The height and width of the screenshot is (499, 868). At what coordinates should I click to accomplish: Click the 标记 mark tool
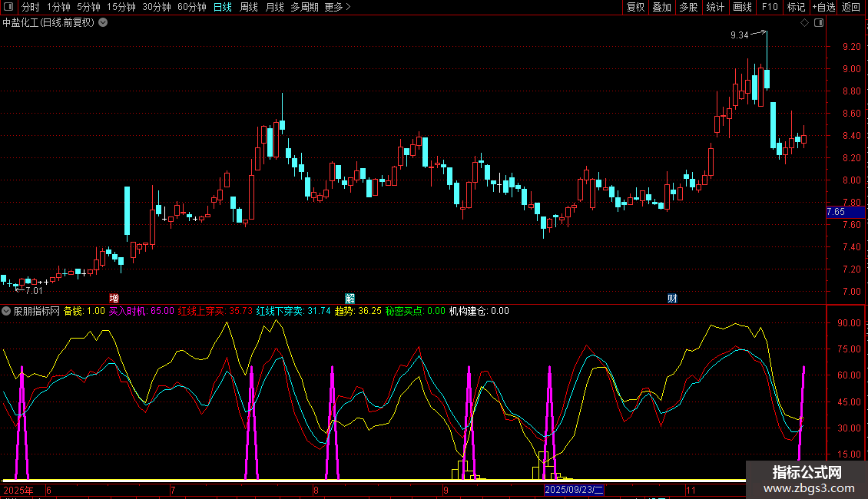pos(796,7)
